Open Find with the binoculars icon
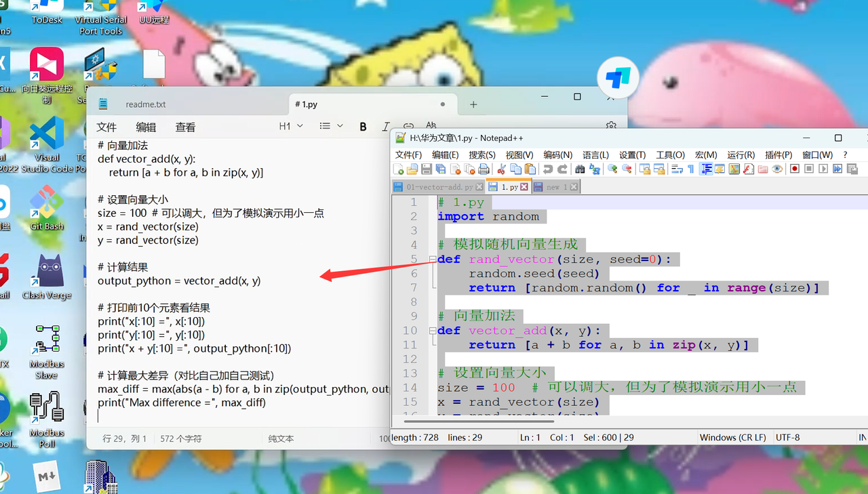868x494 pixels. coord(580,169)
